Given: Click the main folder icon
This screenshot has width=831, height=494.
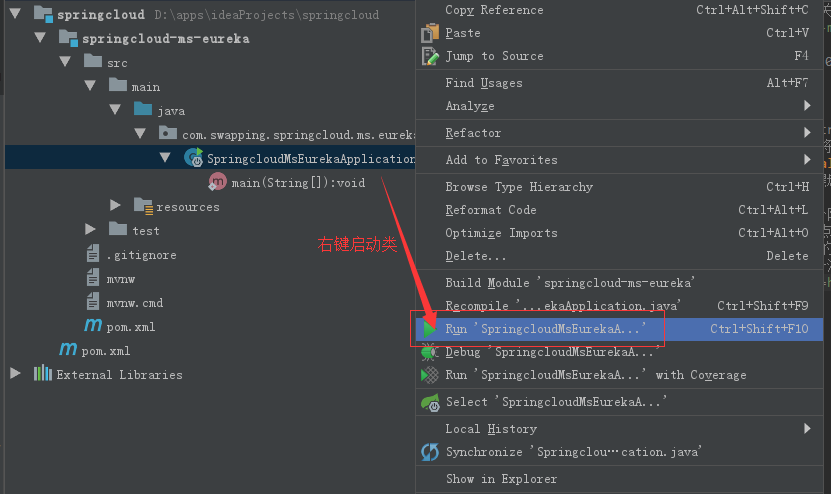Looking at the screenshot, I should click(x=118, y=85).
